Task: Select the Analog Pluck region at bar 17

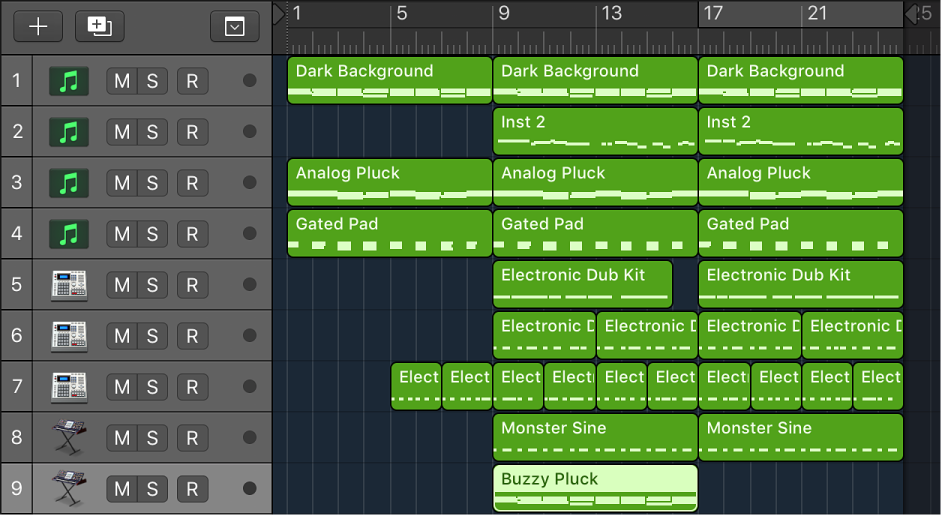Action: 801,183
